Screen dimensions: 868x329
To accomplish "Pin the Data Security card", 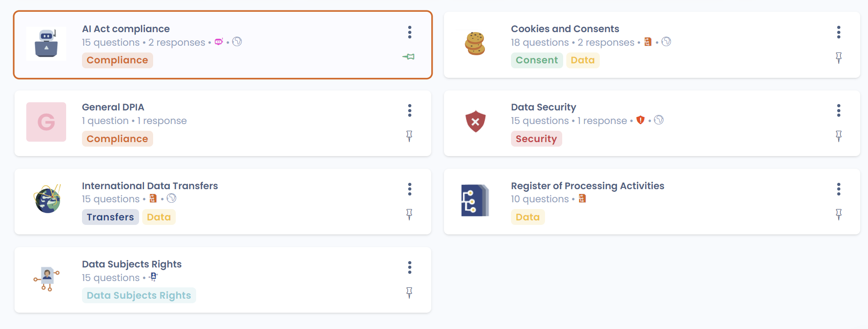I will pyautogui.click(x=839, y=136).
